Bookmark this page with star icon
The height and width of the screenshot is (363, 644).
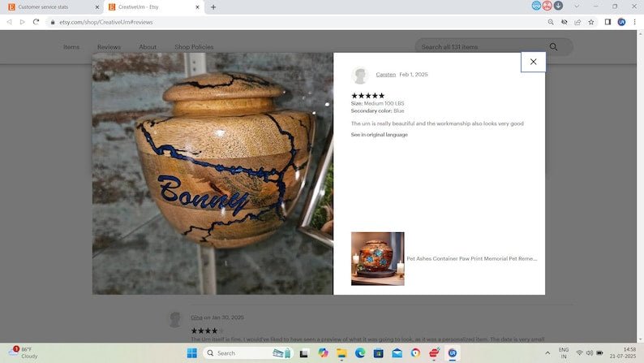[591, 22]
